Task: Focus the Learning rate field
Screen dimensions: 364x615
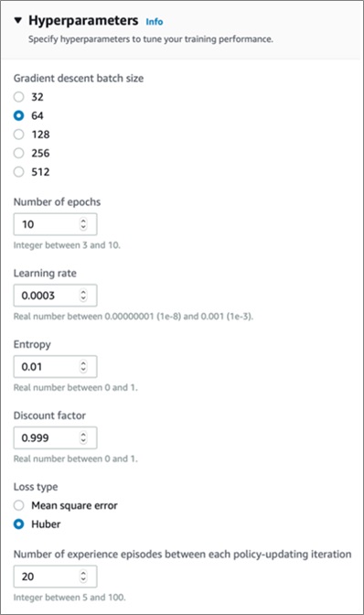Action: 55,296
